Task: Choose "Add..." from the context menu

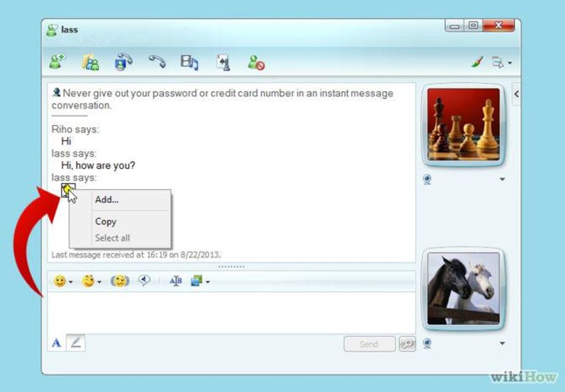Action: coord(107,200)
